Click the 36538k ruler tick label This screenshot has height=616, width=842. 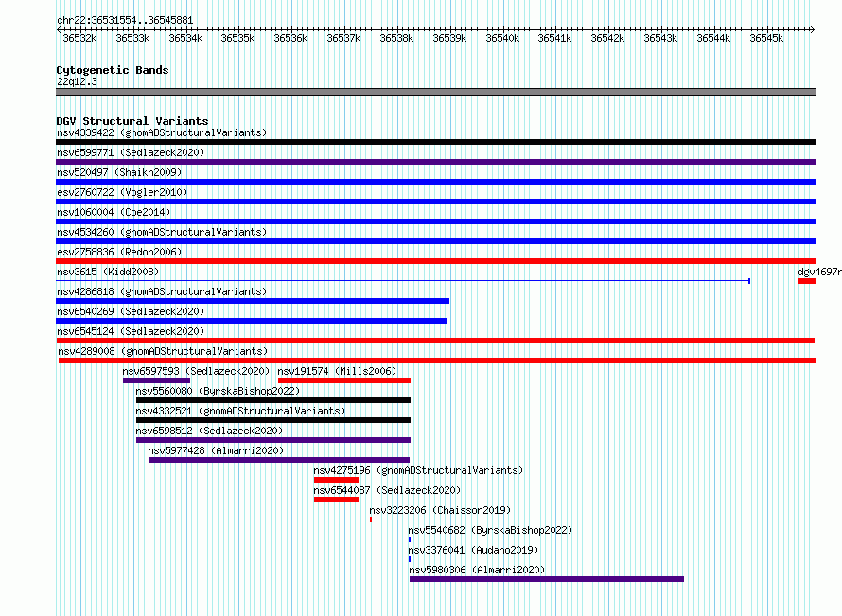tap(396, 38)
